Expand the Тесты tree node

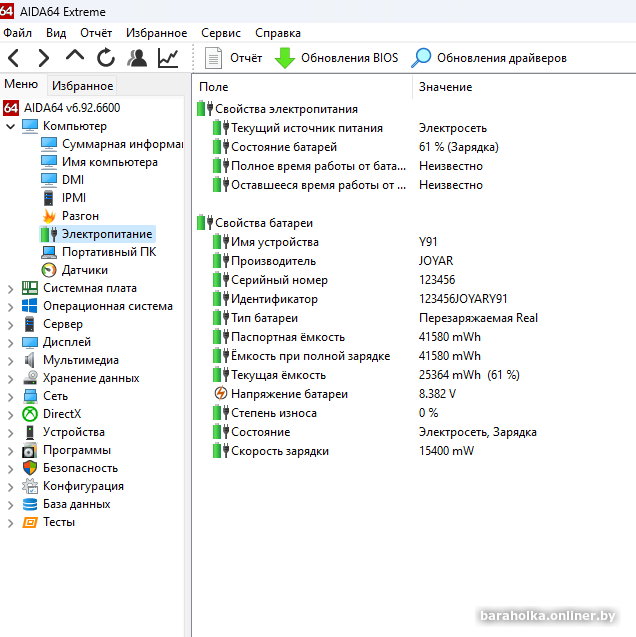pyautogui.click(x=11, y=523)
